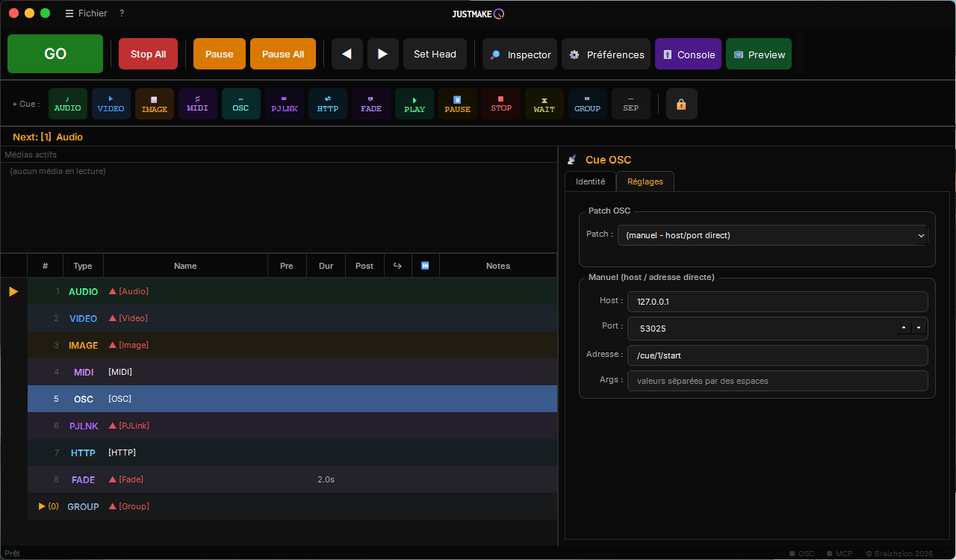Add an IMAGE cue from the toolbar

click(155, 104)
